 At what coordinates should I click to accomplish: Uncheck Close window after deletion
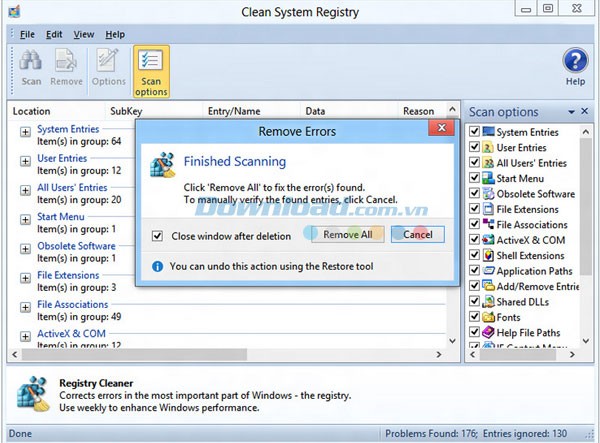[157, 237]
